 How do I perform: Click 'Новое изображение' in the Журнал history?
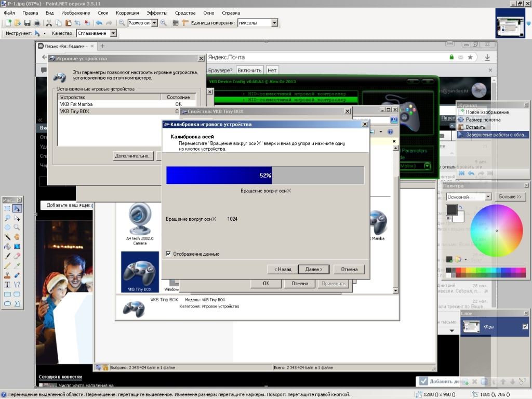click(x=493, y=112)
